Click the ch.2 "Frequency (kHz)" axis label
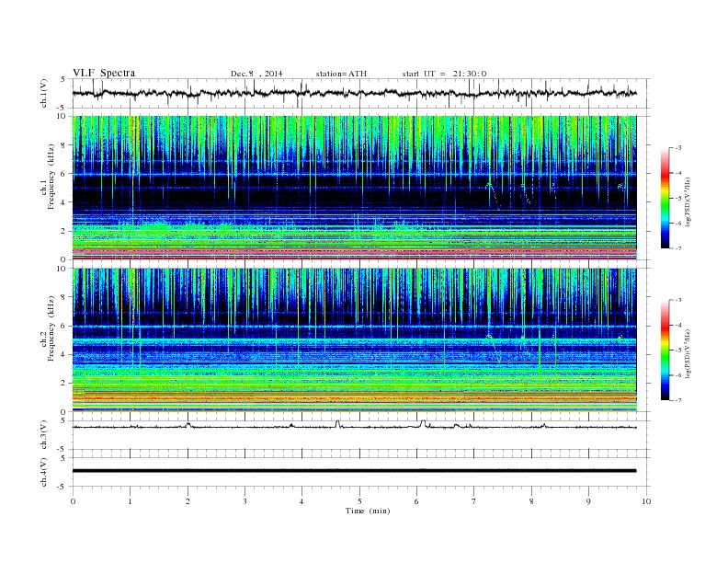Screen dimensions: 728x563 pyautogui.click(x=51, y=328)
